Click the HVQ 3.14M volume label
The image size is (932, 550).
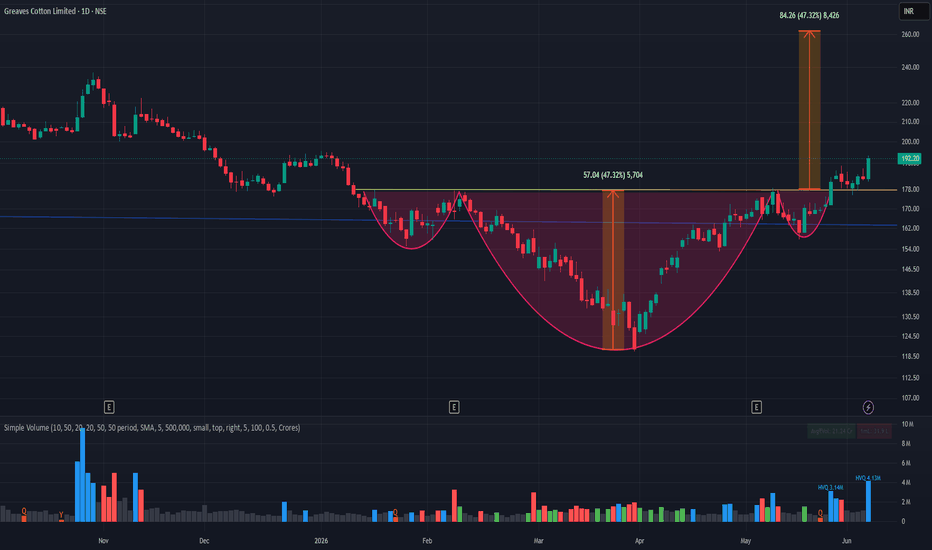pyautogui.click(x=830, y=488)
